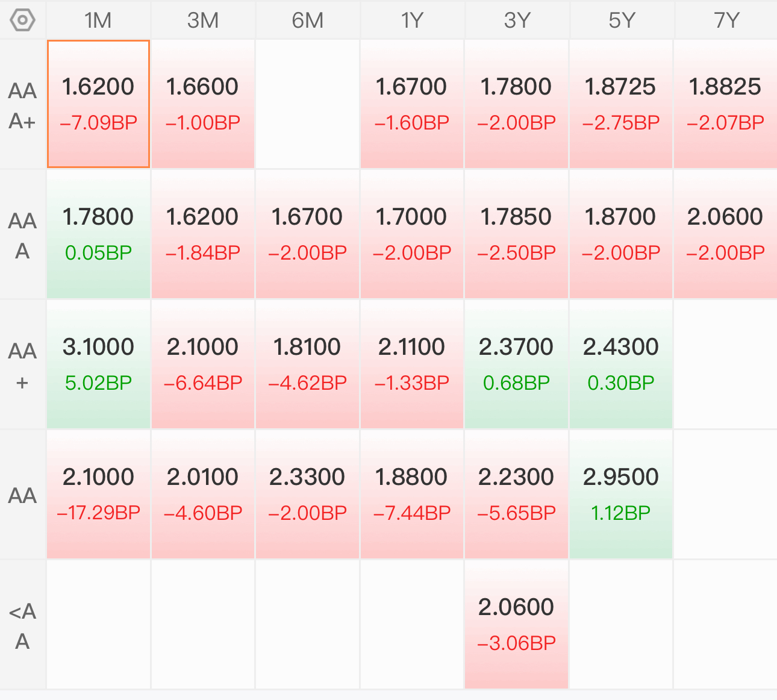Click AAA 6M cell 1.6700
The height and width of the screenshot is (700, 777).
308,234
